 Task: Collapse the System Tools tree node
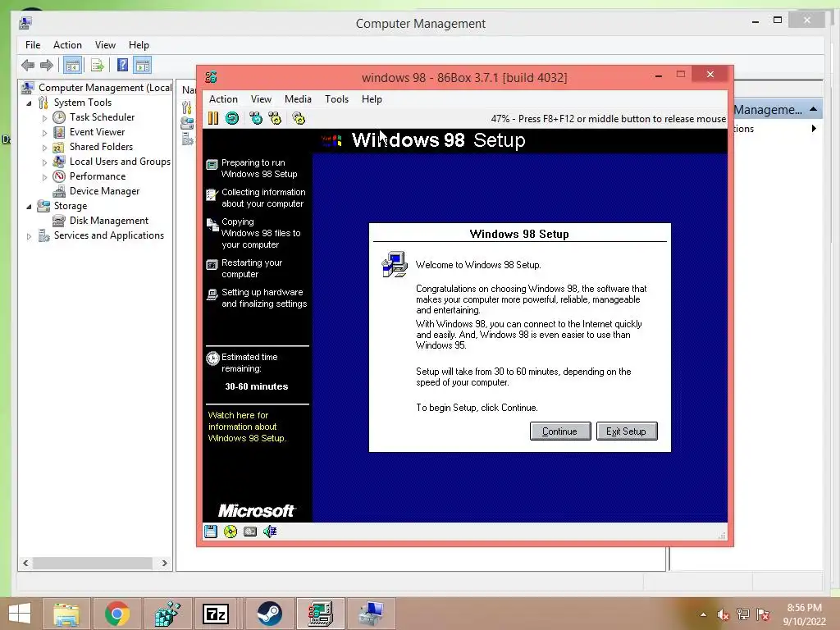coord(29,103)
